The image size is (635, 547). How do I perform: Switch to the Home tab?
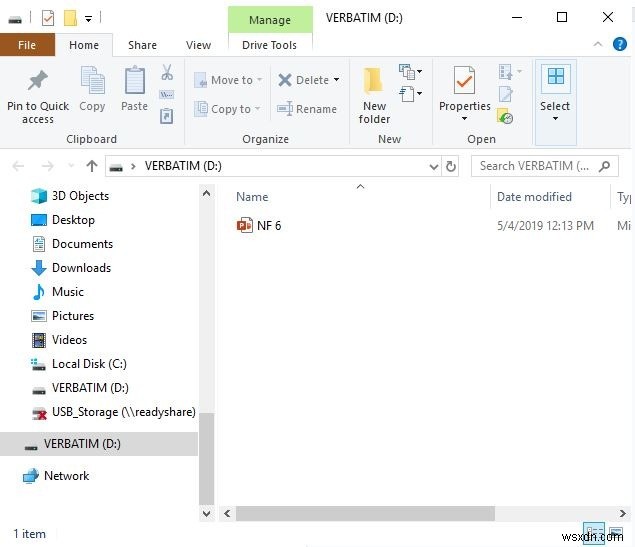click(x=84, y=45)
